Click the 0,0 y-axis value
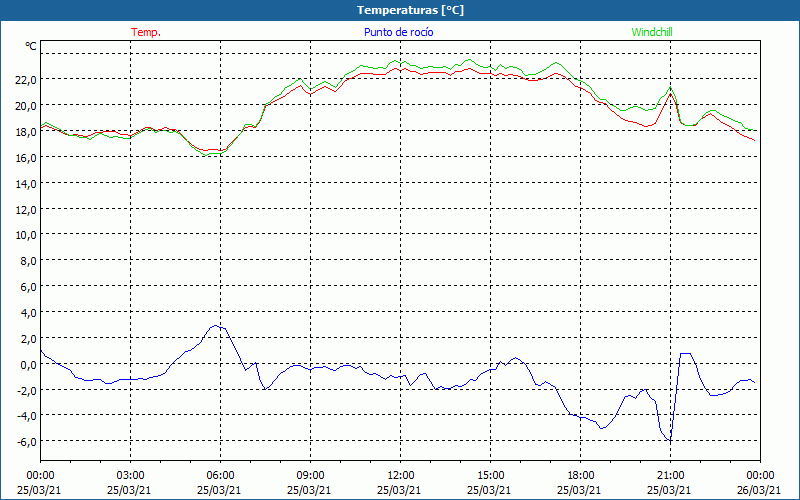Viewport: 800px width, 500px height. 29,365
